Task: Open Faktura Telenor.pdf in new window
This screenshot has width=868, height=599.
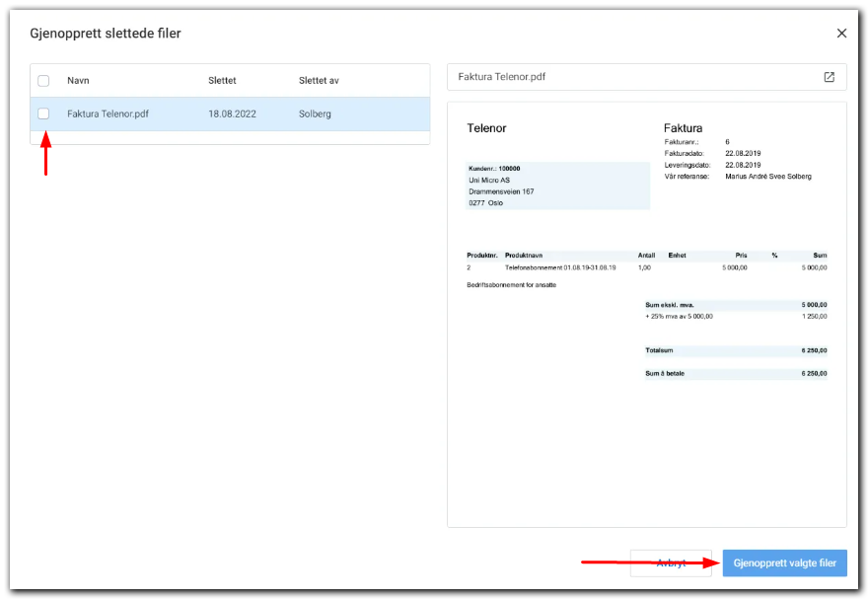Action: (x=829, y=77)
